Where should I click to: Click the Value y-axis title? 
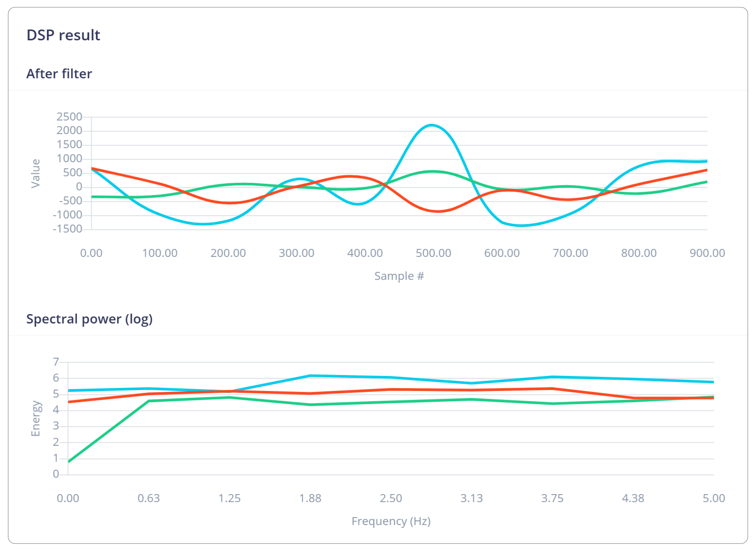pyautogui.click(x=35, y=173)
